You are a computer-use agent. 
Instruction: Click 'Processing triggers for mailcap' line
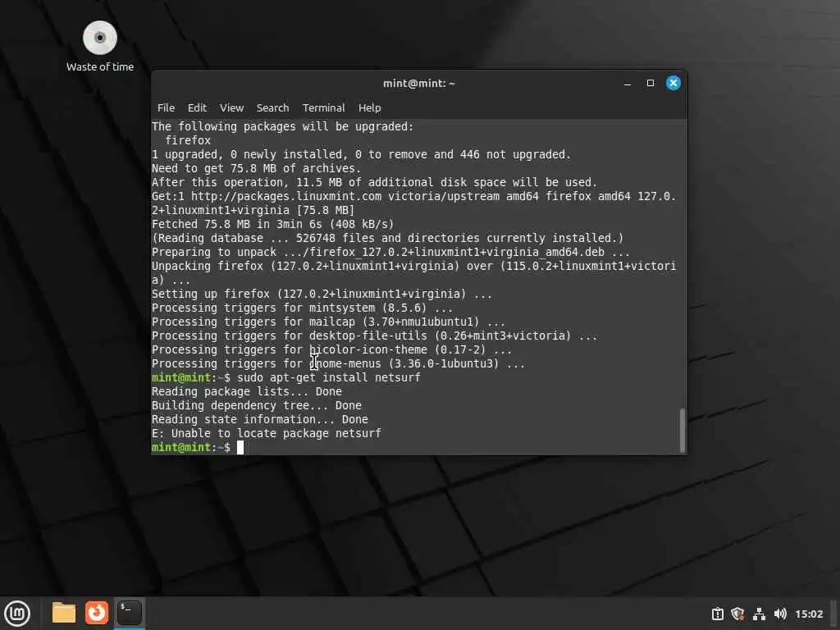pyautogui.click(x=328, y=322)
